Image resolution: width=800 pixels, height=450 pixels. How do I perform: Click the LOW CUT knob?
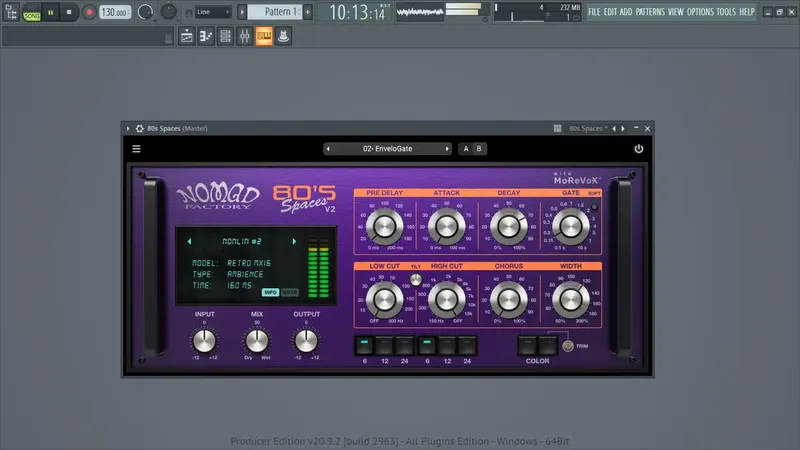(384, 299)
